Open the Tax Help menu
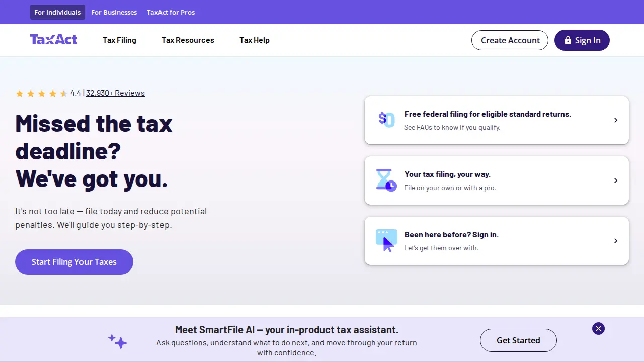Screen dimensions: 644x362 tap(255, 40)
